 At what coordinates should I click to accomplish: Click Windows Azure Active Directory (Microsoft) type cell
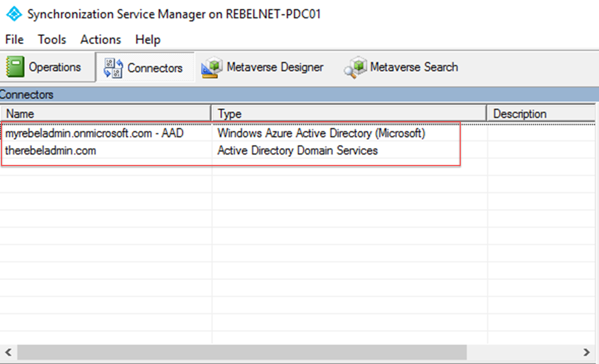coord(321,133)
